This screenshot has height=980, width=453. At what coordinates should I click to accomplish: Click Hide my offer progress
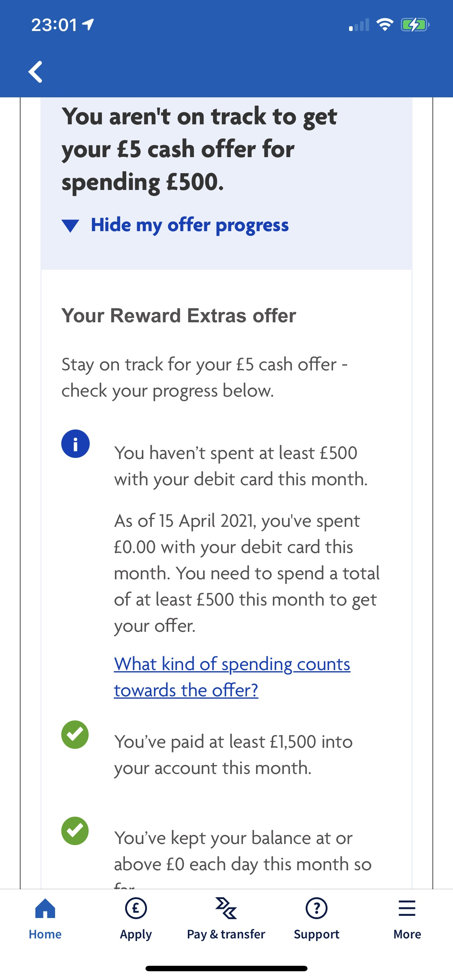point(190,225)
